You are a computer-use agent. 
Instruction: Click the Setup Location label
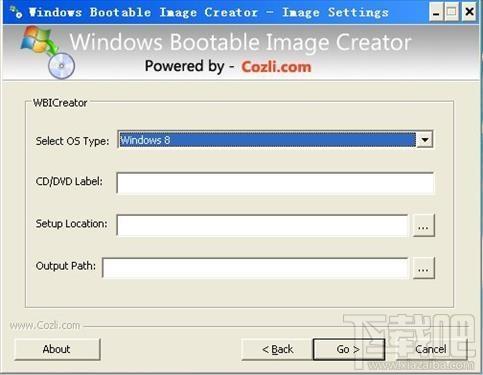[72, 224]
